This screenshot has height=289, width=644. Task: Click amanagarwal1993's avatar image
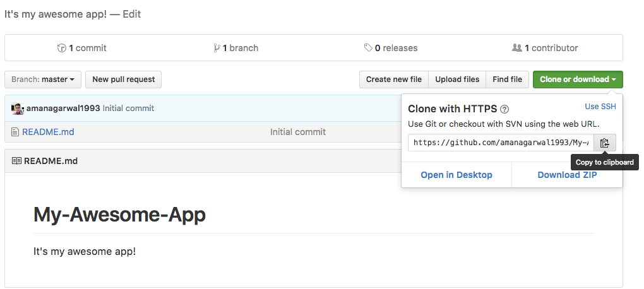click(18, 109)
